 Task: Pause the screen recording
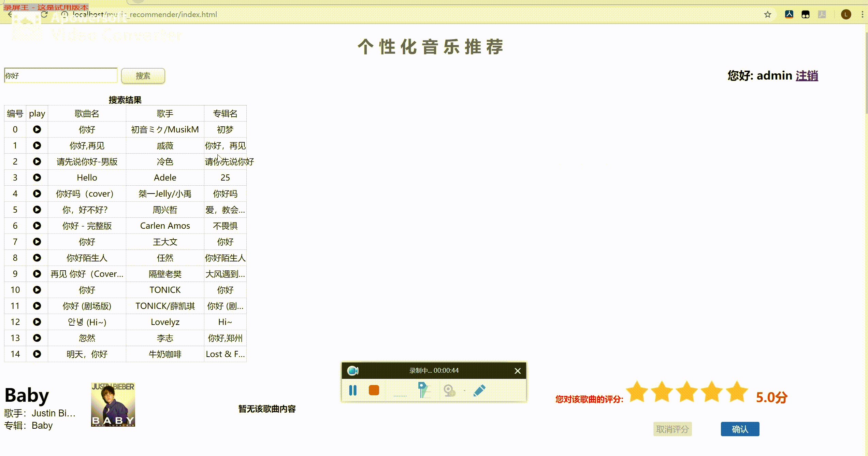click(x=353, y=390)
